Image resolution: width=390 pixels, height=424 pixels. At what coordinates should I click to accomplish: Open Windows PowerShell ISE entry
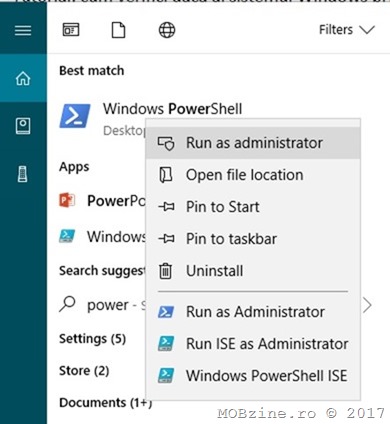(253, 376)
